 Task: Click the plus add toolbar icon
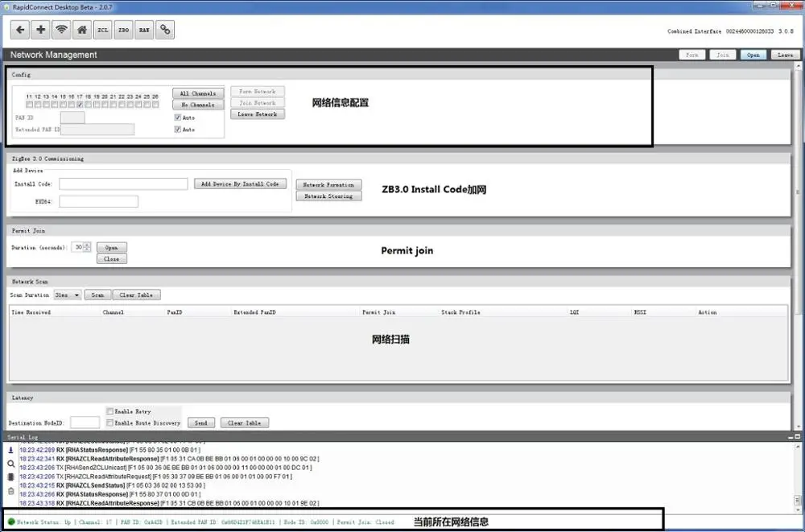(x=40, y=30)
